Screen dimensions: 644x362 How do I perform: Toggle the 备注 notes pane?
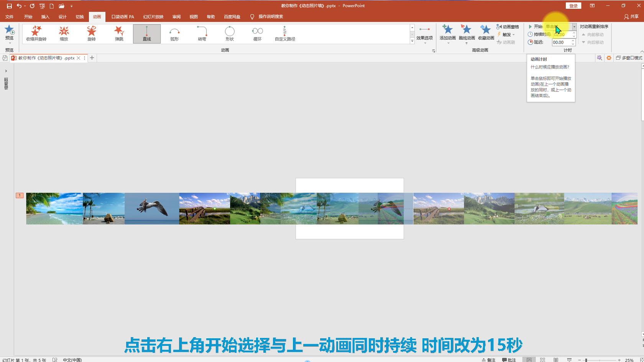point(489,360)
